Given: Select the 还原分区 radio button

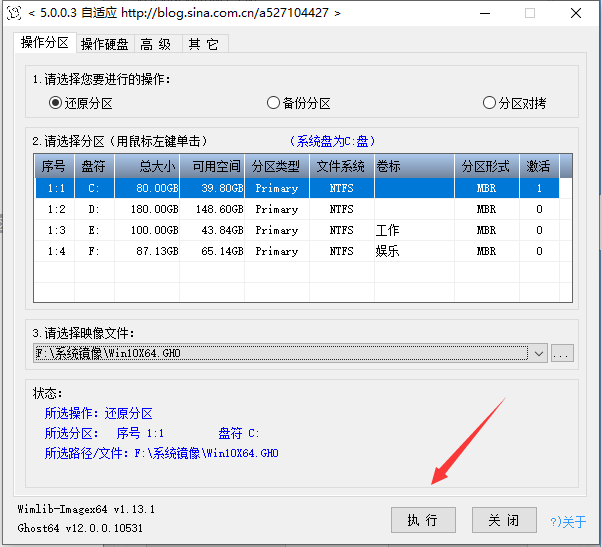Looking at the screenshot, I should 55,102.
